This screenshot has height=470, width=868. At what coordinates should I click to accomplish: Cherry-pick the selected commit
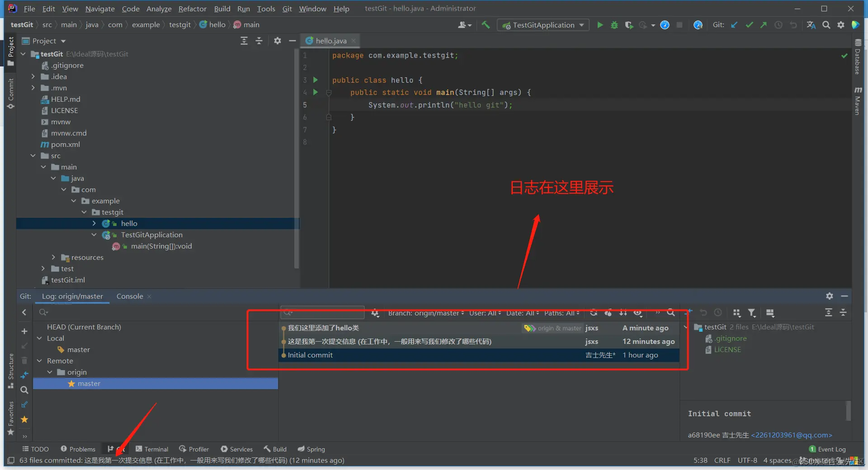coord(608,313)
